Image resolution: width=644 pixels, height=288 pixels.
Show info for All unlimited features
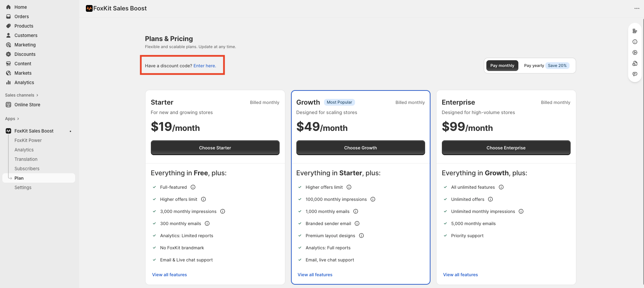[x=501, y=187]
